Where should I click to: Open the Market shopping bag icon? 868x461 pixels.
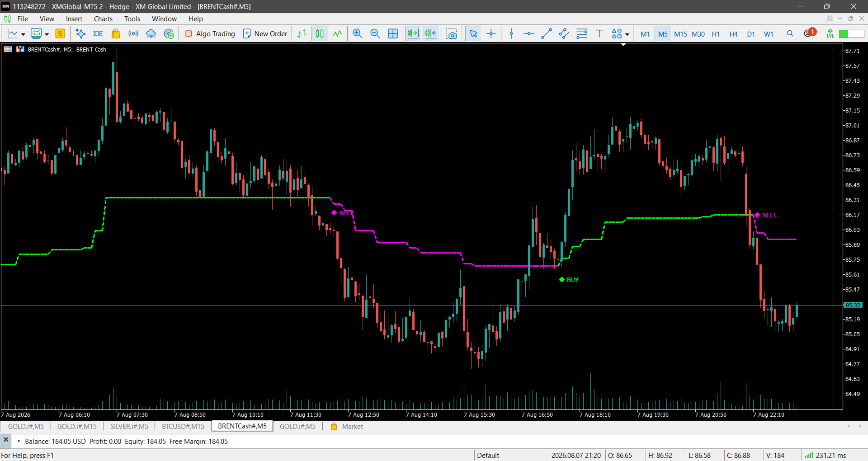(116, 34)
